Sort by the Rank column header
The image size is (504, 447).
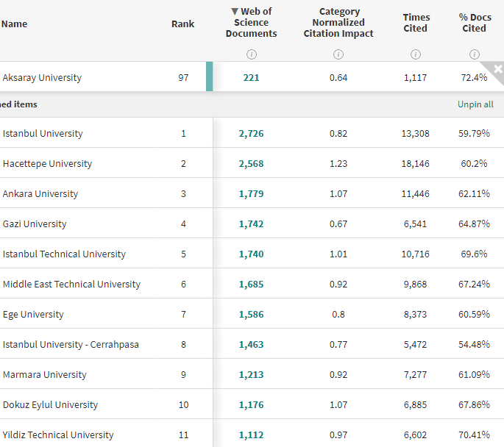[x=183, y=24]
